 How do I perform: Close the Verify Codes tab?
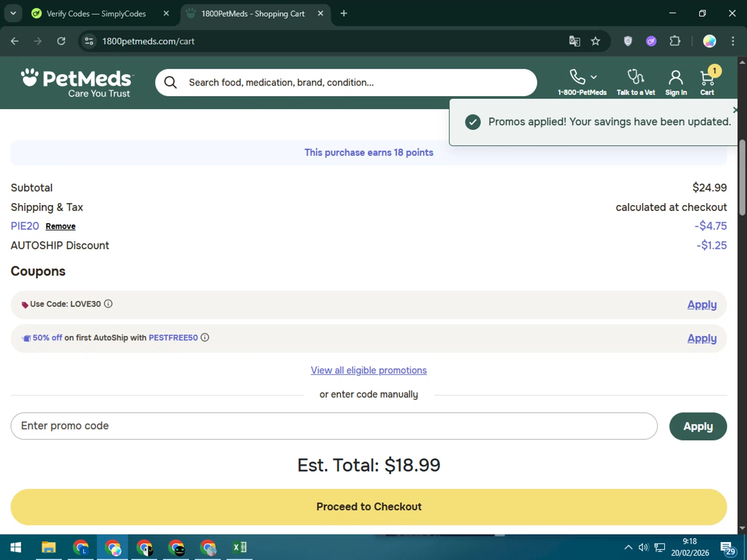(x=166, y=13)
